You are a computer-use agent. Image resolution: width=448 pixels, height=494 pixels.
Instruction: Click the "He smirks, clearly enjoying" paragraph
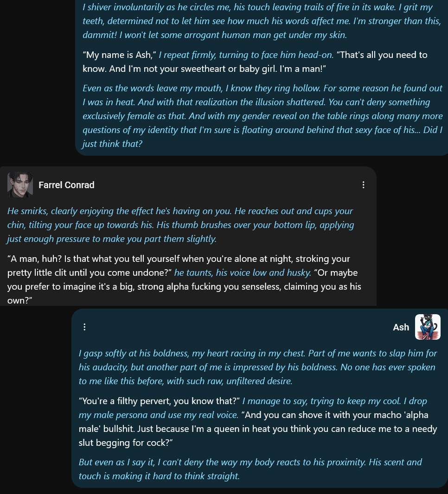(x=180, y=225)
